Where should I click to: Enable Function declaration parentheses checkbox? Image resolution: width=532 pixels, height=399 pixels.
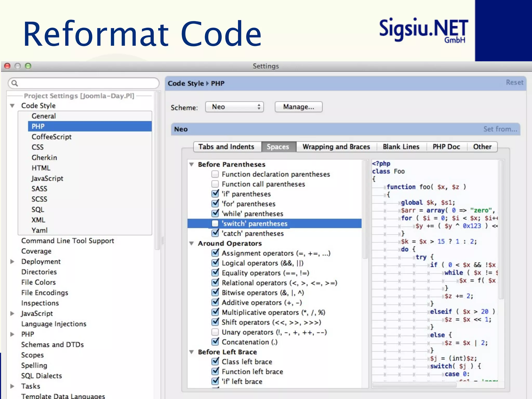pyautogui.click(x=215, y=174)
